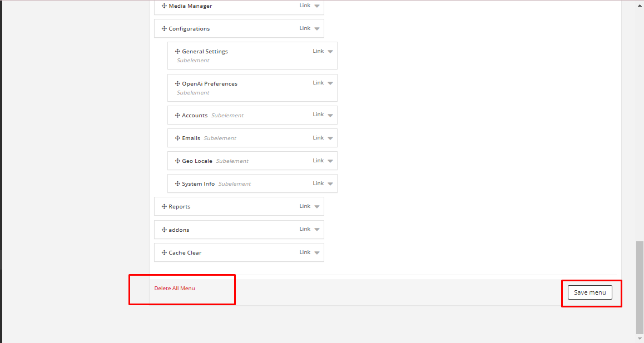This screenshot has width=644, height=343.
Task: Click the move handle icon for Media Manager
Action: tap(164, 6)
